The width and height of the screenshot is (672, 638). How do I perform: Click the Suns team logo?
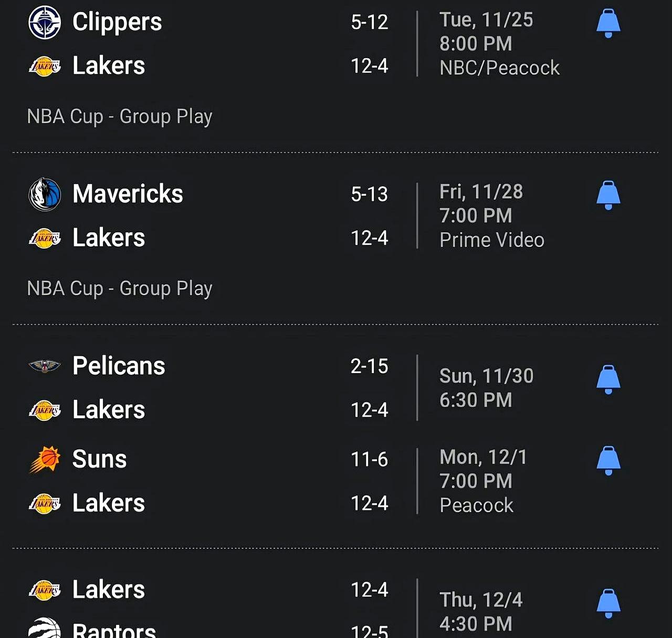45,459
